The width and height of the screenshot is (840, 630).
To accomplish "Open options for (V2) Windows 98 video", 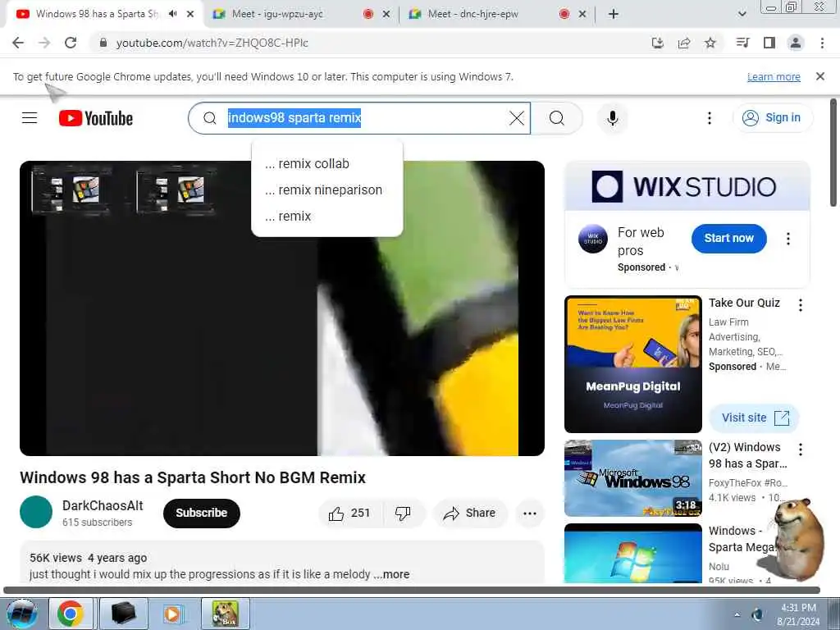I will coord(801,450).
